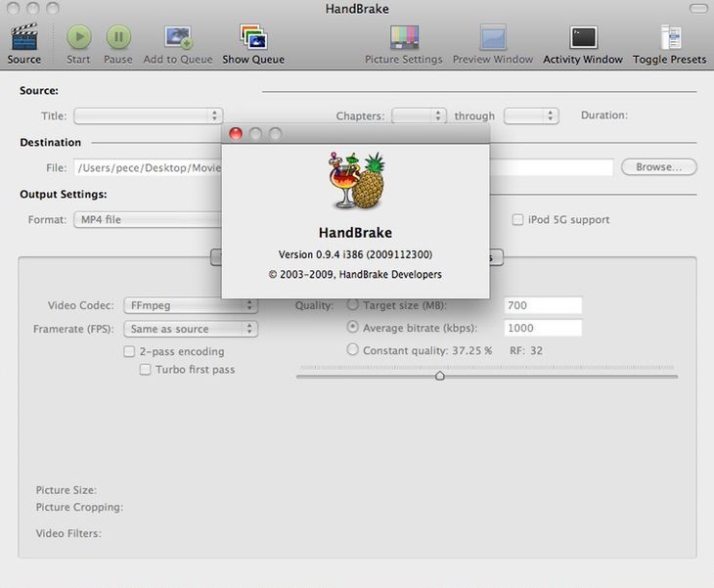Enable 2-pass encoding checkbox
This screenshot has width=714, height=588.
[129, 351]
